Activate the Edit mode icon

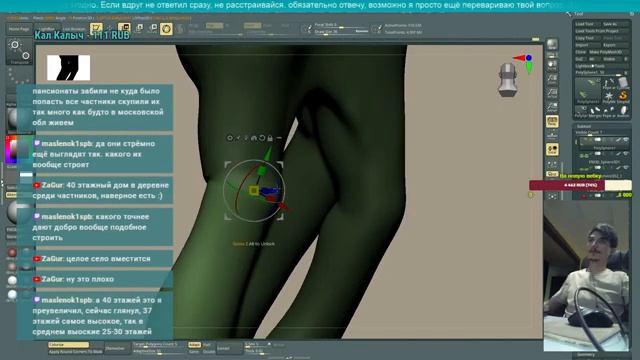click(97, 28)
